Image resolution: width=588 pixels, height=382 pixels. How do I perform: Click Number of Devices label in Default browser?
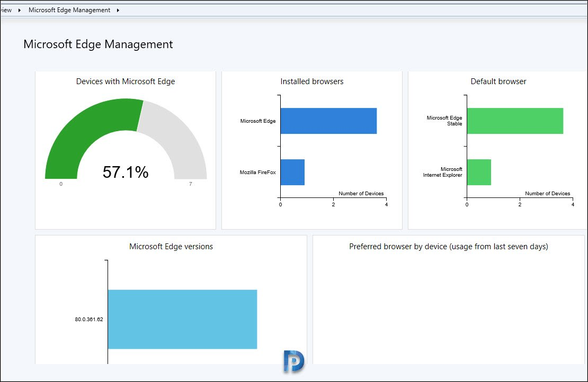[x=548, y=193]
